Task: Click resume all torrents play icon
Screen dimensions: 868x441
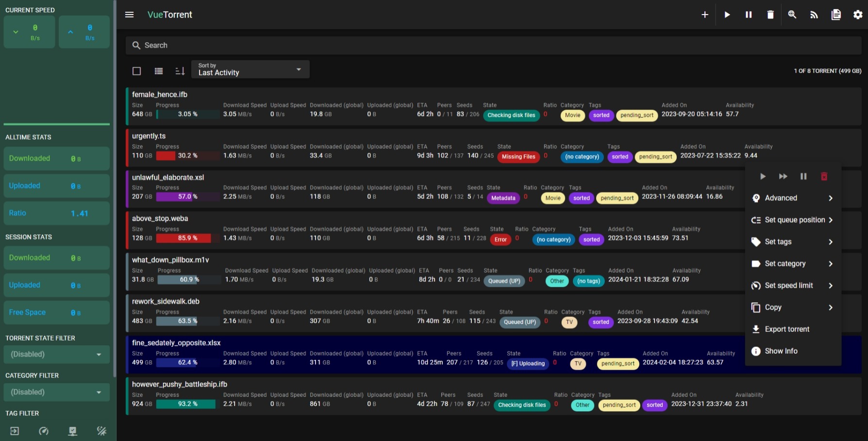Action: 727,15
